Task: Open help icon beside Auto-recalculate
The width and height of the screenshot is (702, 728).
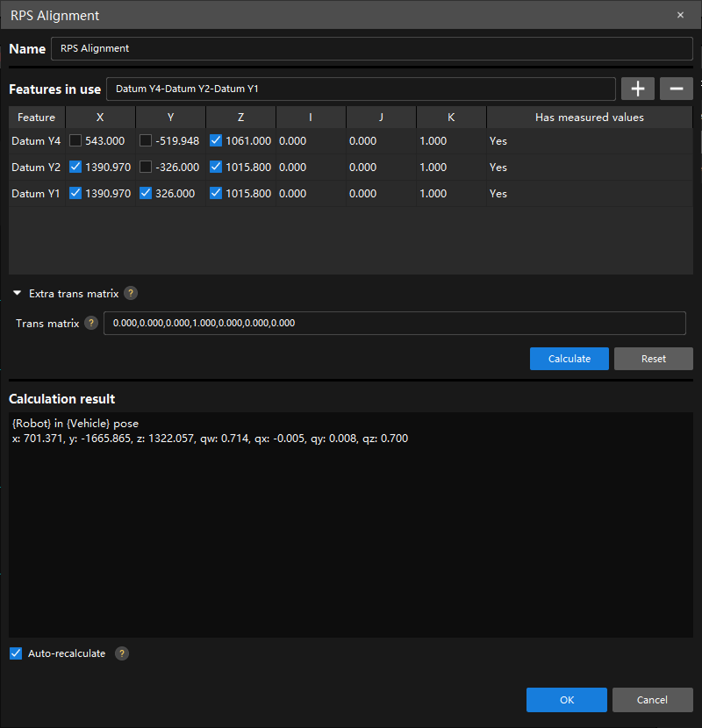Action: point(122,653)
